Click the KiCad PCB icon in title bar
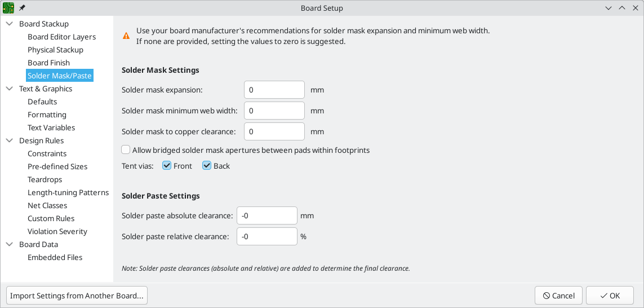644x308 pixels. click(x=8, y=8)
